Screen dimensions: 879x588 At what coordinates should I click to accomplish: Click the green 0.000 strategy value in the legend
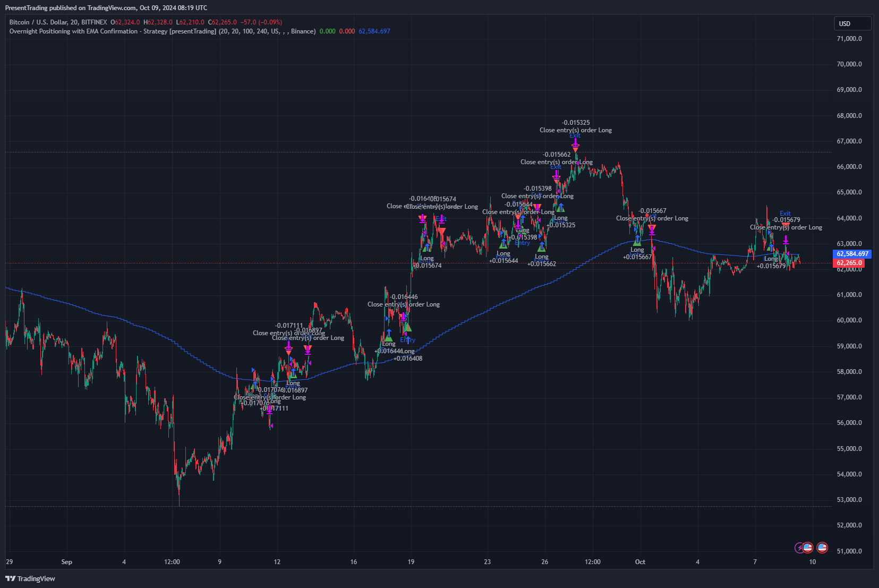pos(328,31)
